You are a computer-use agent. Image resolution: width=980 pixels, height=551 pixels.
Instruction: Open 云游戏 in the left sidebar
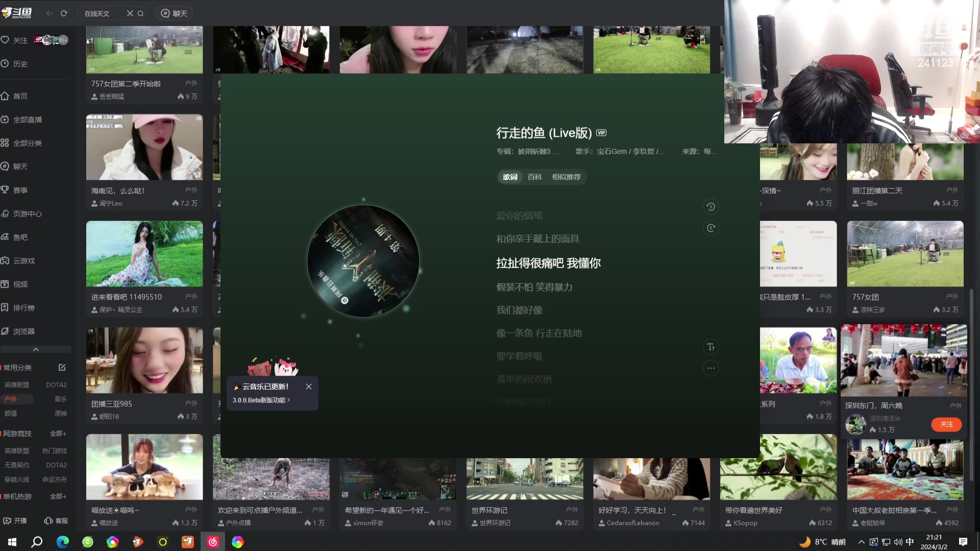click(x=22, y=261)
